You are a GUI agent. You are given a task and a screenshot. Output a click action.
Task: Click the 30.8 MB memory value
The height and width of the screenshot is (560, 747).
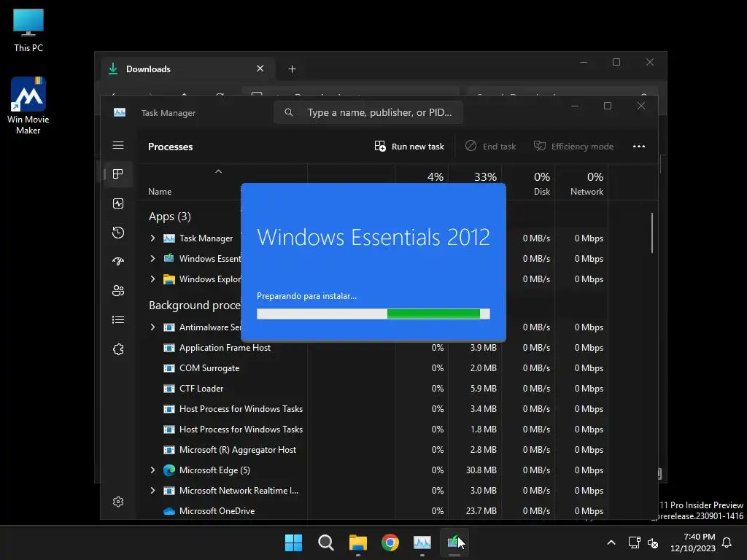481,470
